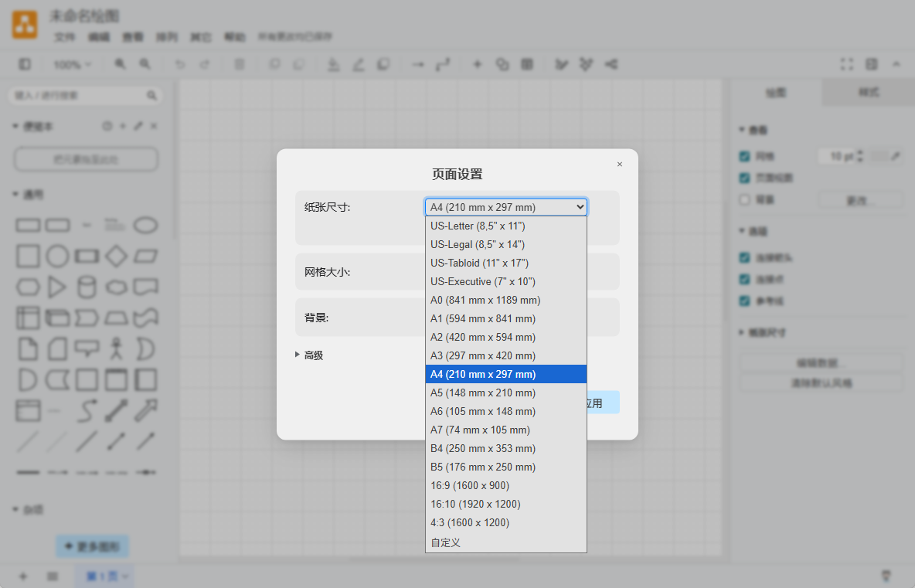
Task: Click the 10 pt grid size stepper arrows
Action: (859, 156)
